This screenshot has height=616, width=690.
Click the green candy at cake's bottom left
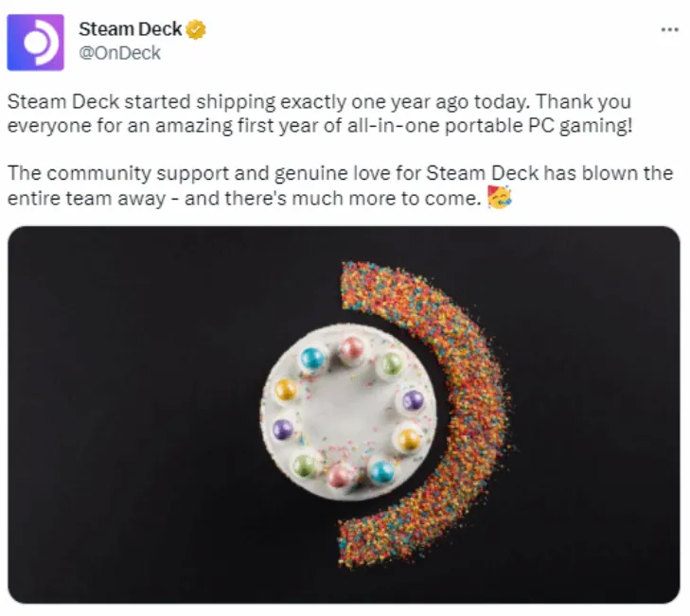[305, 466]
